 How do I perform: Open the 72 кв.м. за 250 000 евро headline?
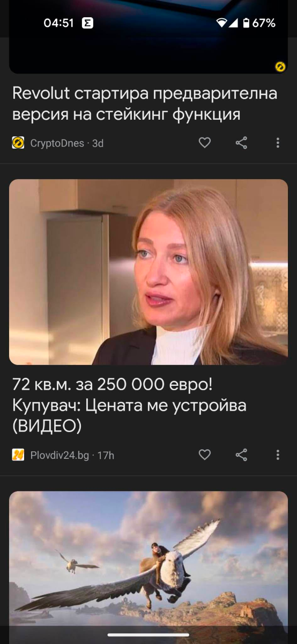[129, 405]
